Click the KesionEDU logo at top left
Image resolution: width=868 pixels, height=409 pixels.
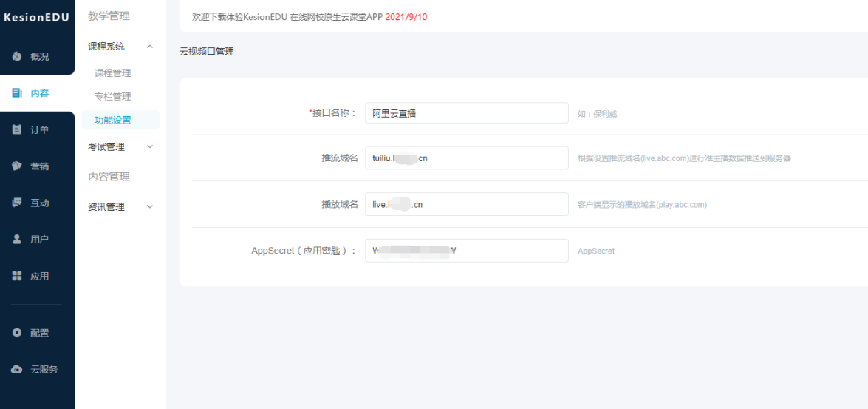37,18
